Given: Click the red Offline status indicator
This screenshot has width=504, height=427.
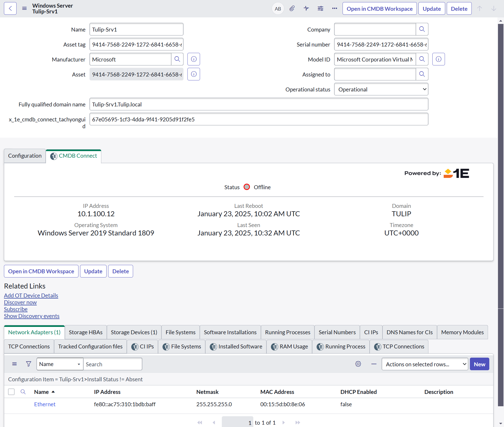Looking at the screenshot, I should click(x=247, y=187).
